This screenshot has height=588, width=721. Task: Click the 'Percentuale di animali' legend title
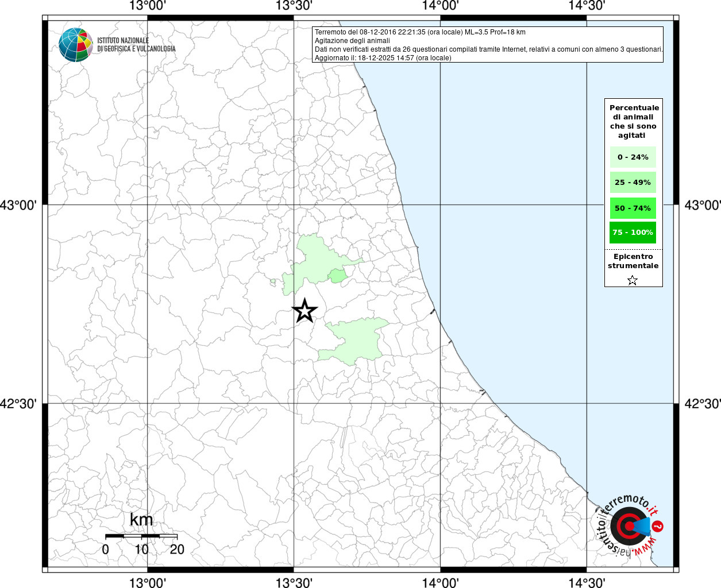(634, 121)
